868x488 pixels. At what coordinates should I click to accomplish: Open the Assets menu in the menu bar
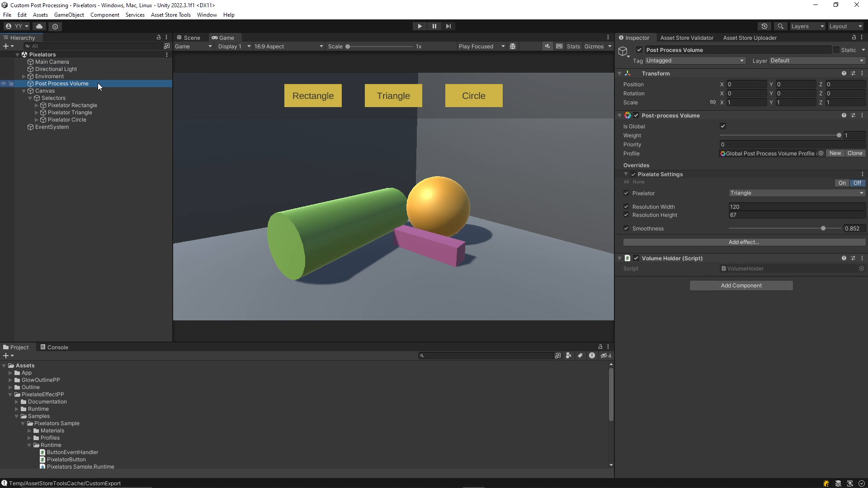40,14
